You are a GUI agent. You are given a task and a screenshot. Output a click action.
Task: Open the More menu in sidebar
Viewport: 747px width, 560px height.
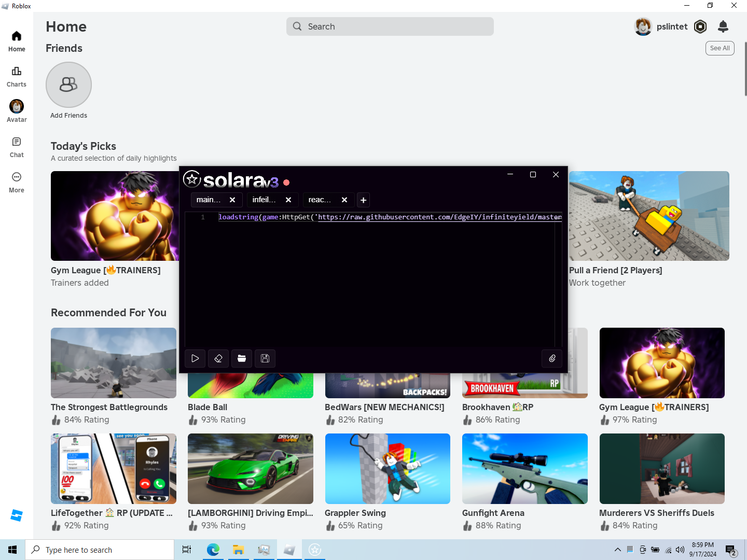tap(17, 183)
